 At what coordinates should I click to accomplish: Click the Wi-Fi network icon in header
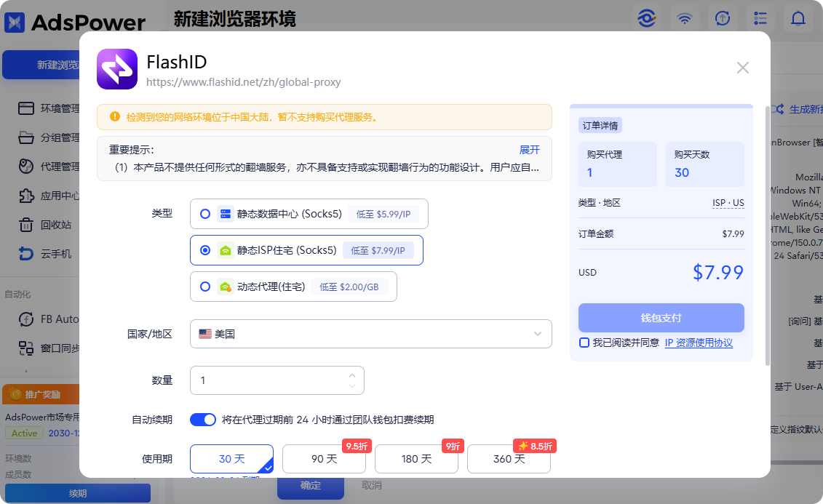[x=685, y=19]
